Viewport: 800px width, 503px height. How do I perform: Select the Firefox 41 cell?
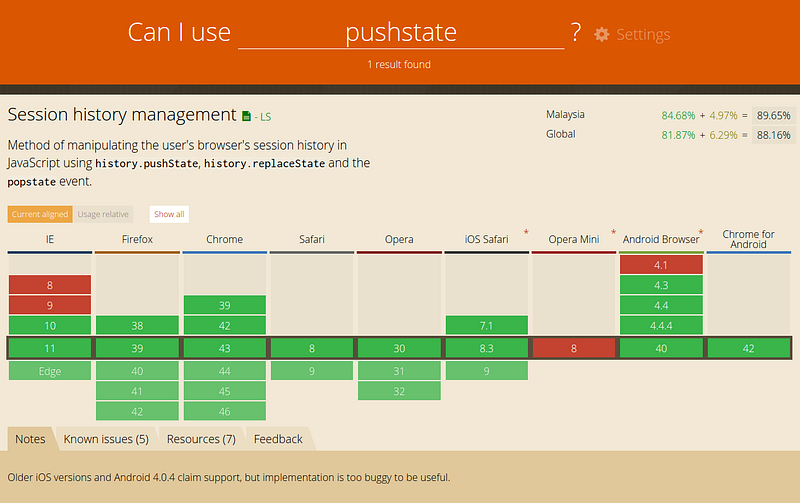(137, 391)
